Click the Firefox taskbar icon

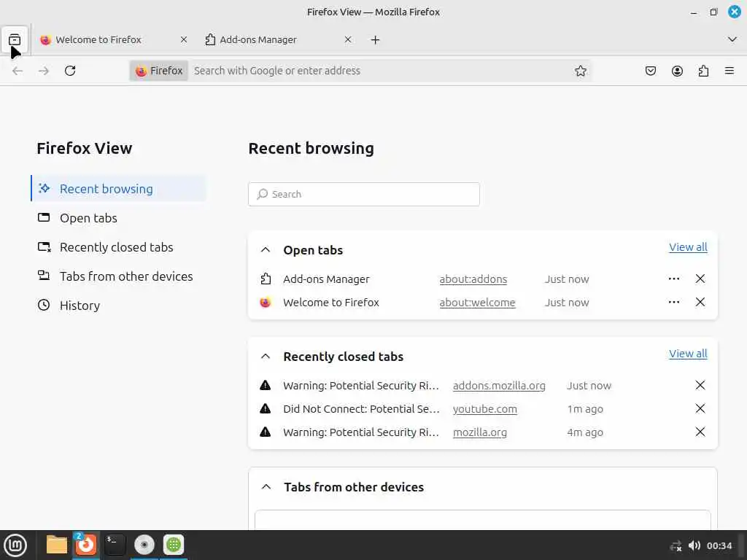pyautogui.click(x=86, y=545)
